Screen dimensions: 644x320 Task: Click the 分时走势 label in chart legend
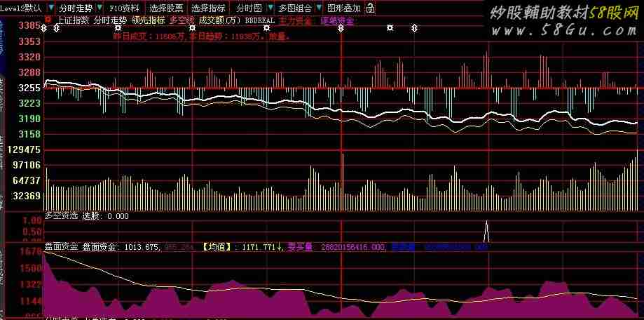tap(109, 20)
